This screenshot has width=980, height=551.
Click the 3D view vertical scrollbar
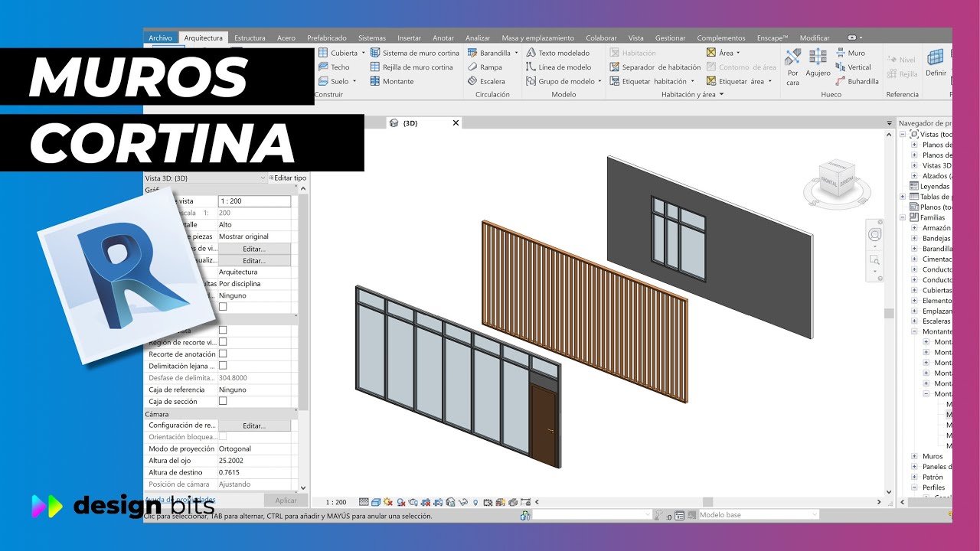889,314
